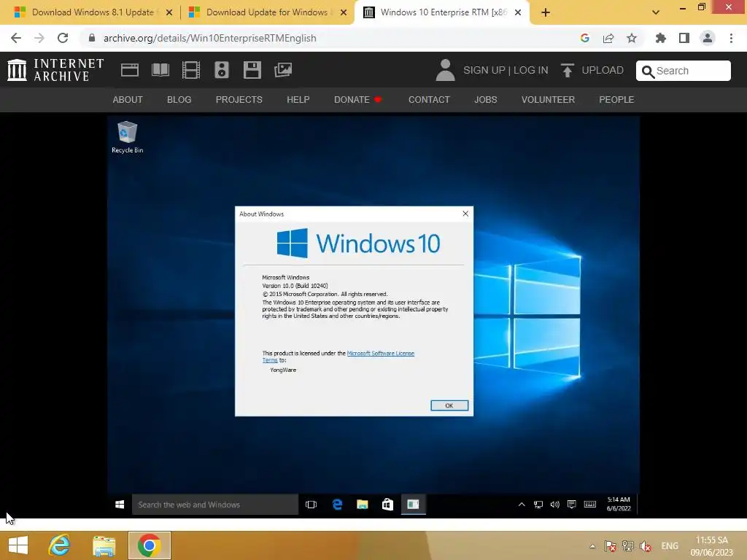Click the UPLOAD link
This screenshot has width=747, height=560.
point(603,70)
